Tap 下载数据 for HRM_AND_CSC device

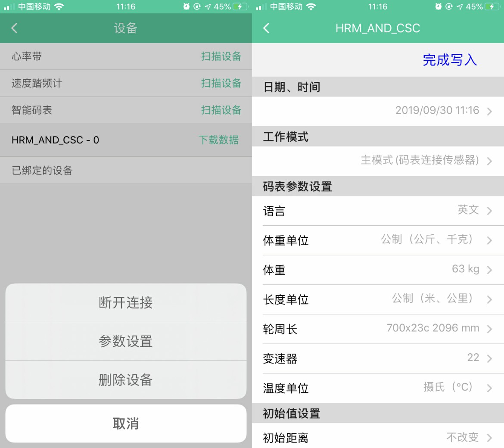coord(218,140)
